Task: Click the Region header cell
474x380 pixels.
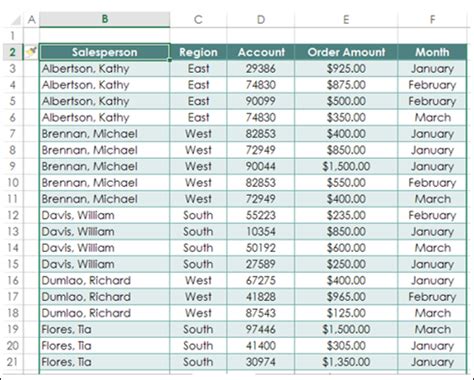Action: coord(198,52)
